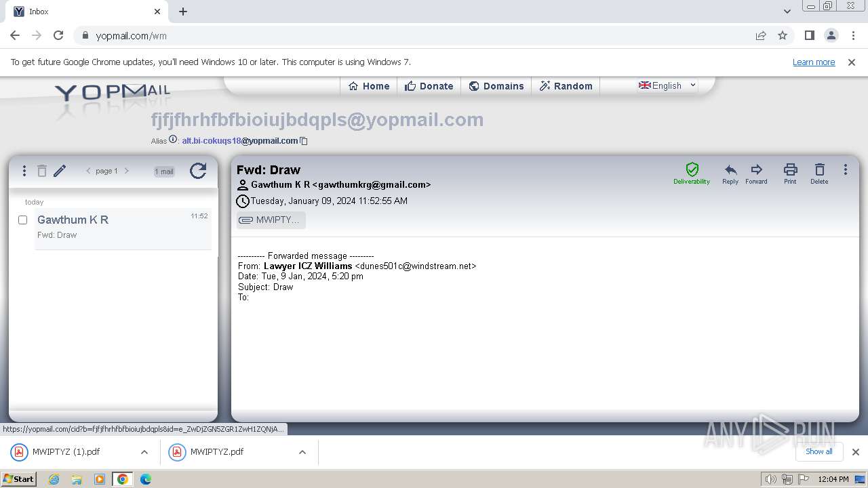Open a new browser tab

[x=183, y=12]
